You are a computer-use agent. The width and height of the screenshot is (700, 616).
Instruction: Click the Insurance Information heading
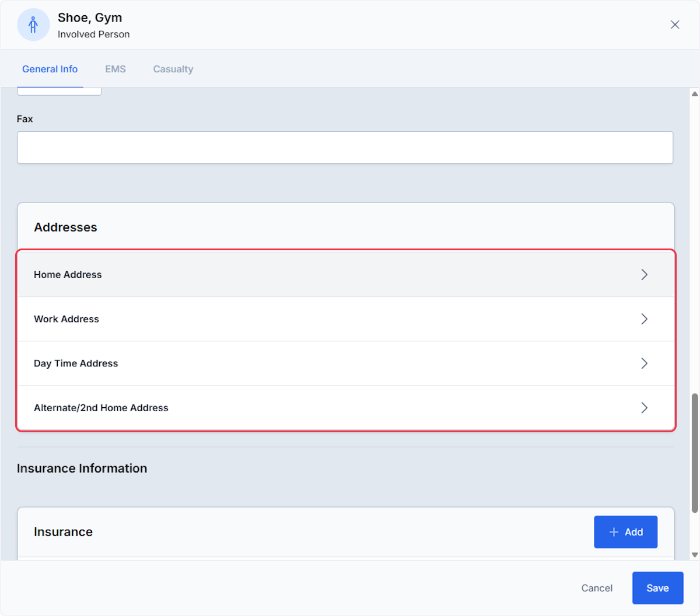click(82, 468)
